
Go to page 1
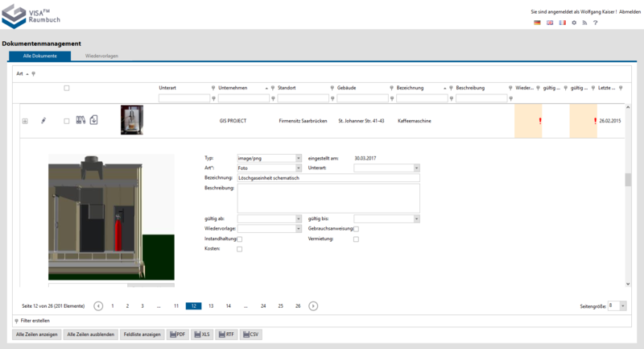click(113, 305)
